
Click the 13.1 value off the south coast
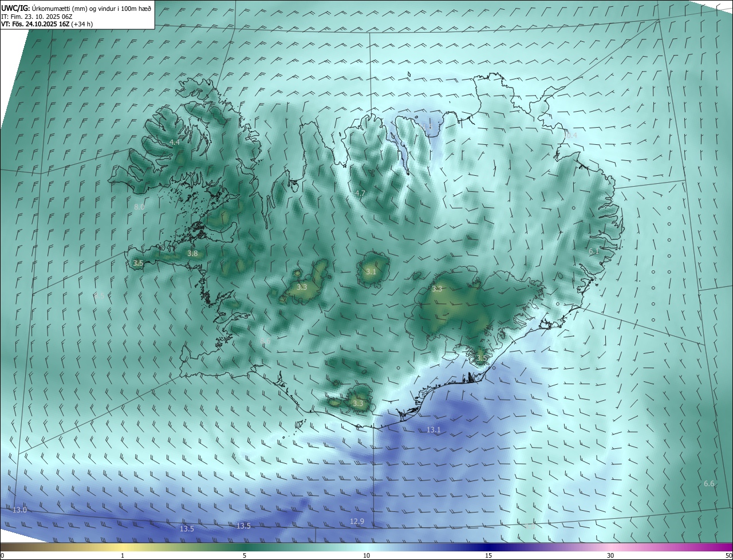coord(434,429)
